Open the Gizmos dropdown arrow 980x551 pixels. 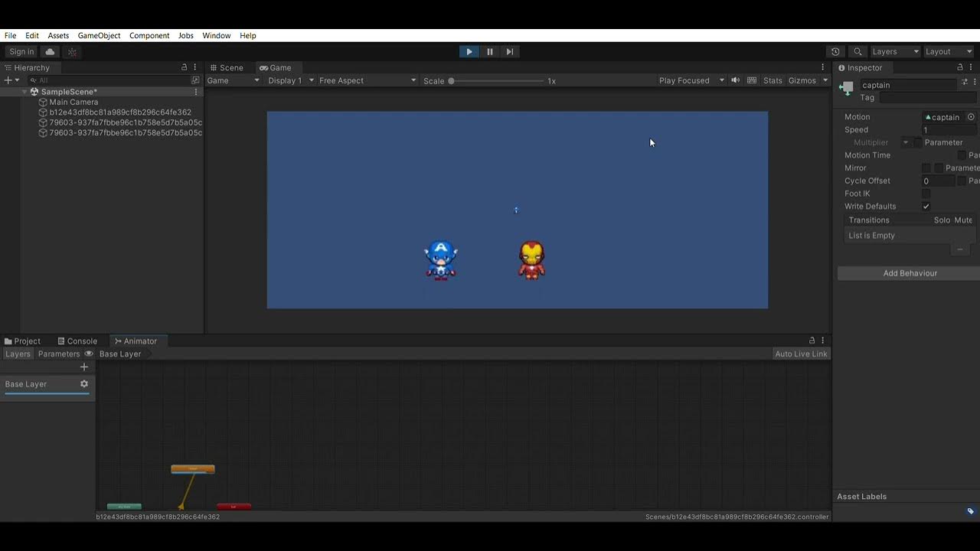825,80
